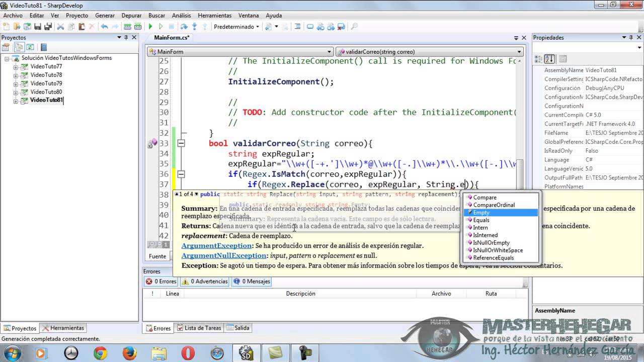Open the Herramientas menu
This screenshot has width=644, height=362.
(x=215, y=16)
